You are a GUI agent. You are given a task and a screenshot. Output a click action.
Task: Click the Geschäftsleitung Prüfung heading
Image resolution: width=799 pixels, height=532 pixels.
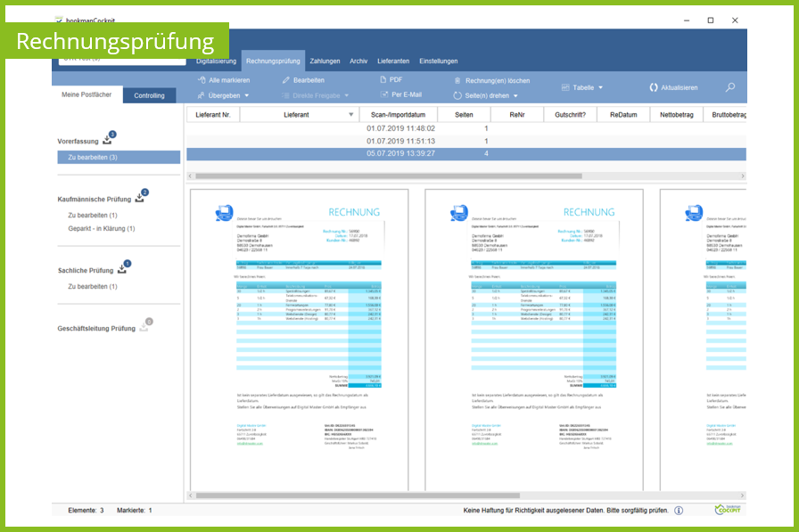point(96,329)
